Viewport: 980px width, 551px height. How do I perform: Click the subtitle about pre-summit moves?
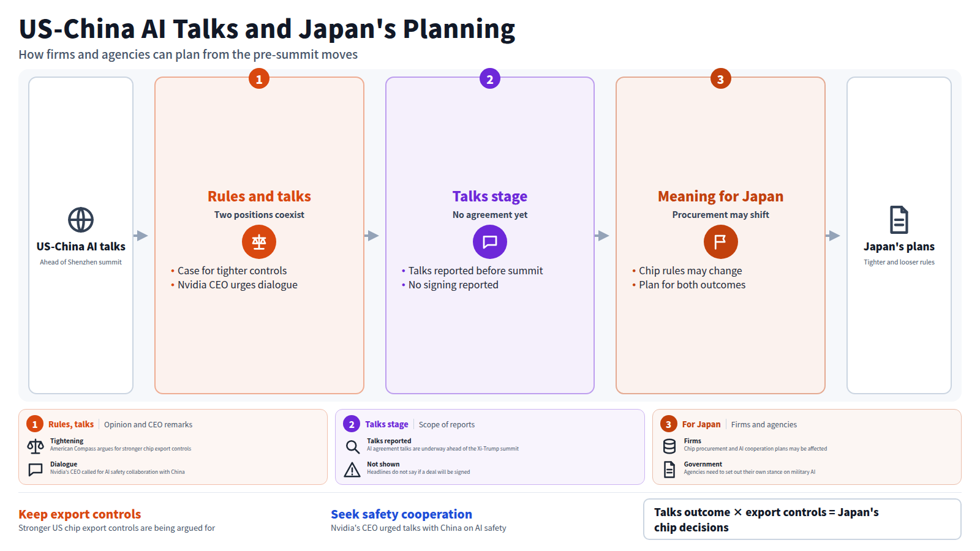pyautogui.click(x=188, y=54)
